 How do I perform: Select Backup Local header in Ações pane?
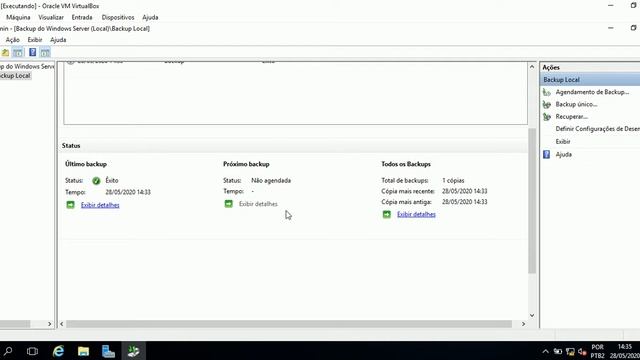[x=590, y=80]
